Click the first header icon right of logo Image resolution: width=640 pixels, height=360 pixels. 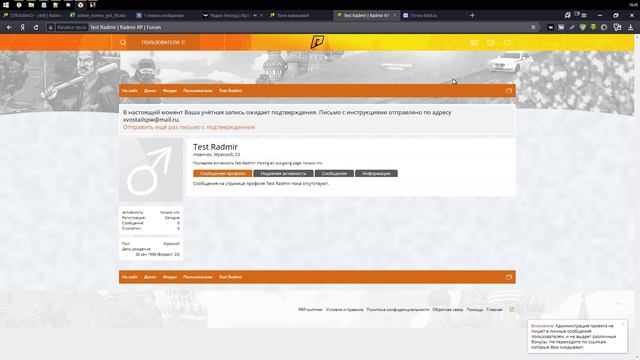click(x=474, y=42)
